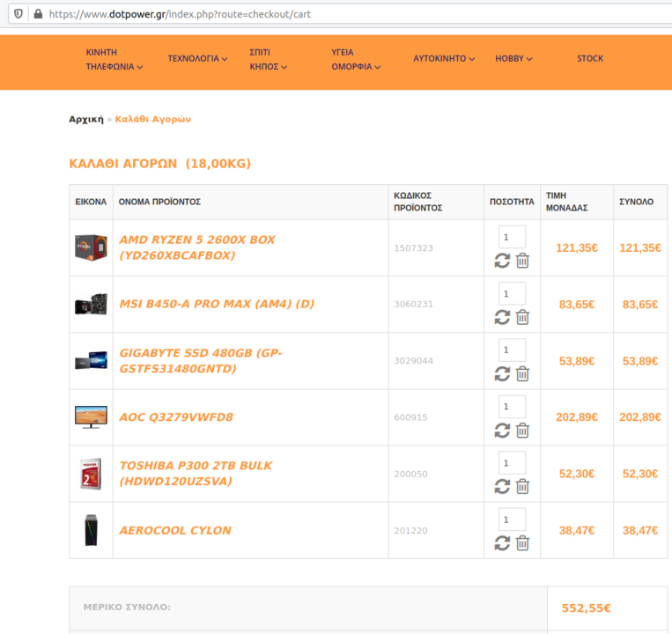Viewport: 672px width, 634px height.
Task: Refresh quantity for MSI B450-A PRO MAX
Action: (x=502, y=317)
